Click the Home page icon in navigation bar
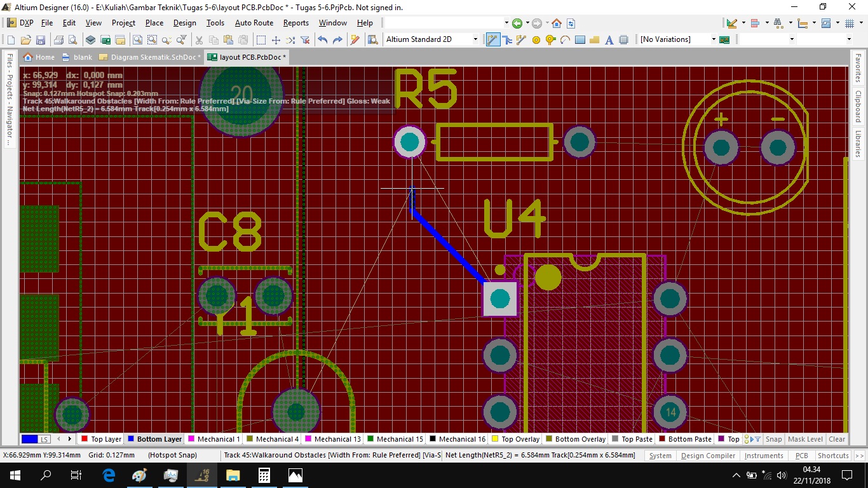Image resolution: width=868 pixels, height=488 pixels. tap(557, 24)
